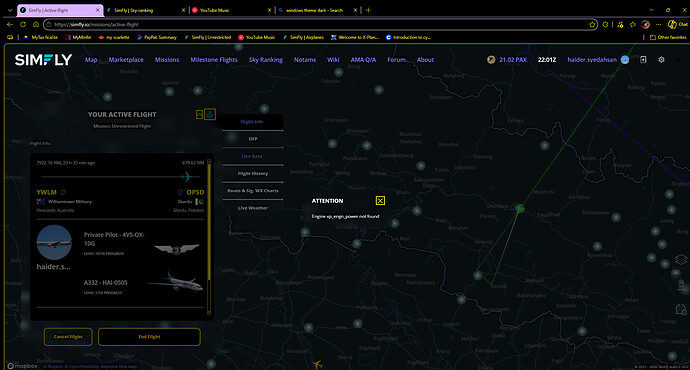
Task: Click the browser home icon
Action: point(36,25)
